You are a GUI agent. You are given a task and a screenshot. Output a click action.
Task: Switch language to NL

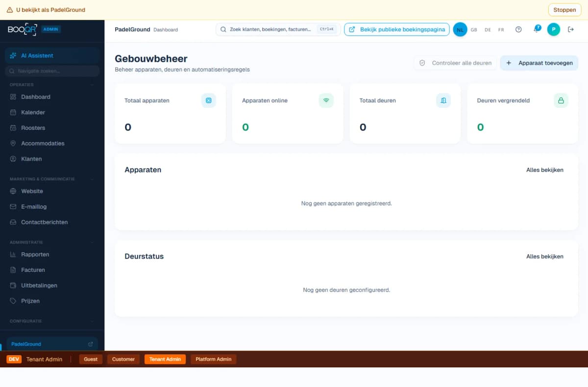(x=460, y=29)
